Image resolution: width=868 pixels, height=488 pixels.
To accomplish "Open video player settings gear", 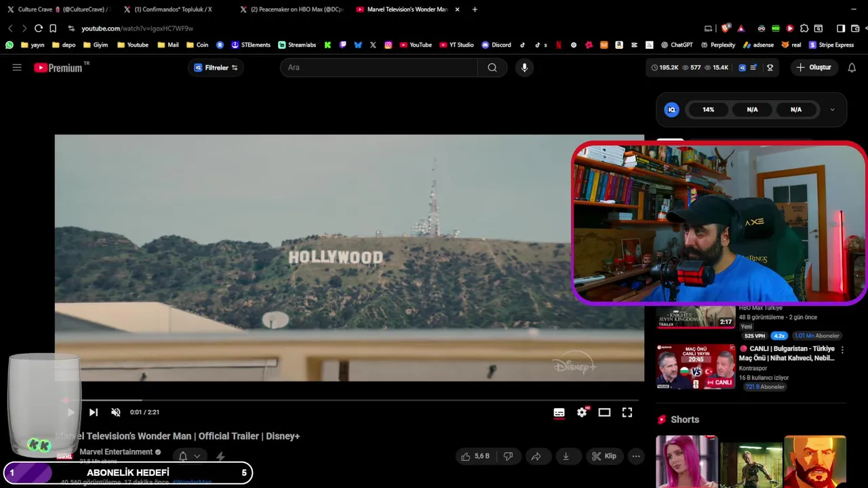I will click(582, 412).
